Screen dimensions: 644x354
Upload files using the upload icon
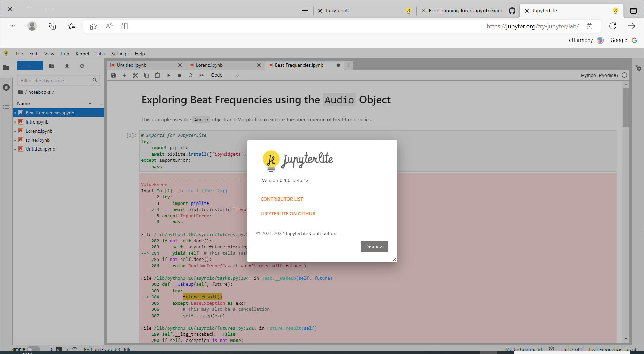[67, 66]
